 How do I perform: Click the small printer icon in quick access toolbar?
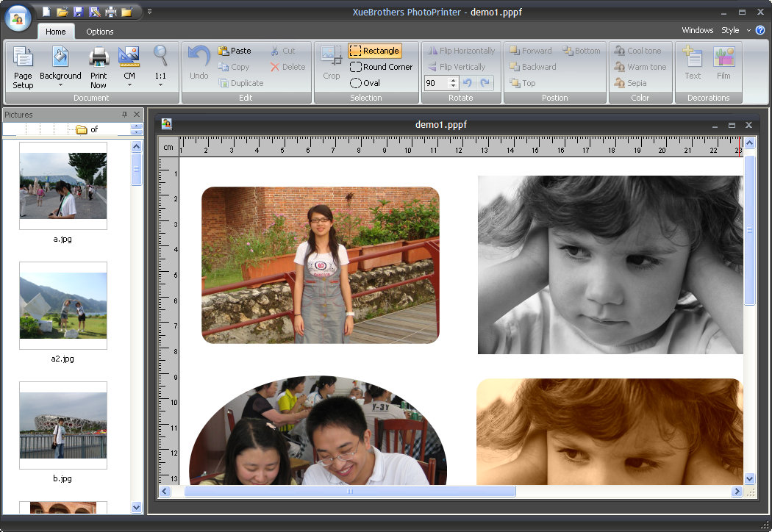tap(111, 12)
